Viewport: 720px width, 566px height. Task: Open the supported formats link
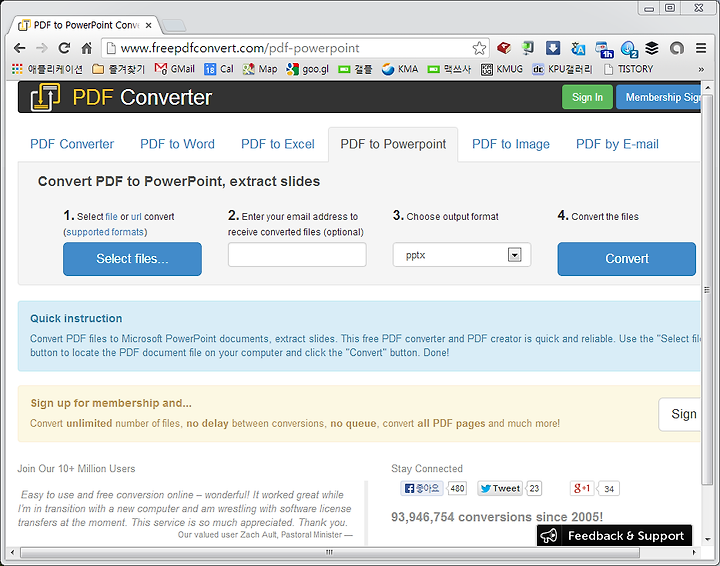105,232
